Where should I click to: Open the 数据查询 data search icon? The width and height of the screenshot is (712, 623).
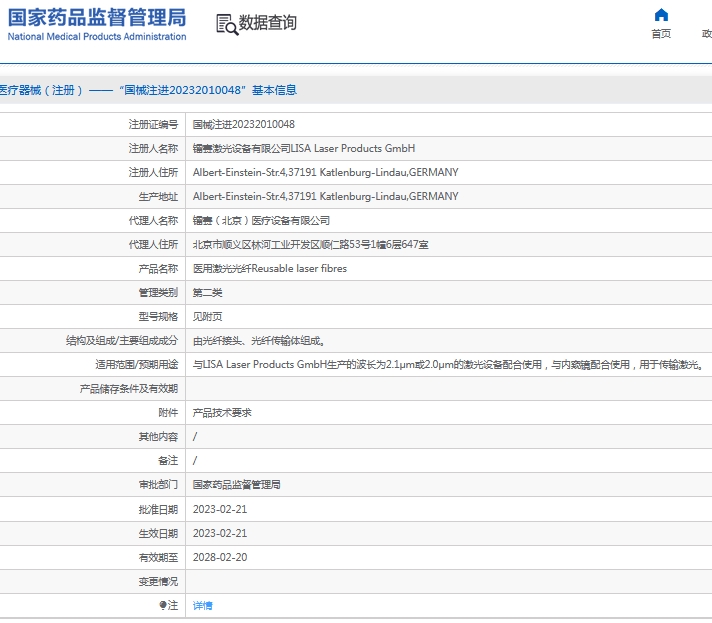click(x=227, y=24)
